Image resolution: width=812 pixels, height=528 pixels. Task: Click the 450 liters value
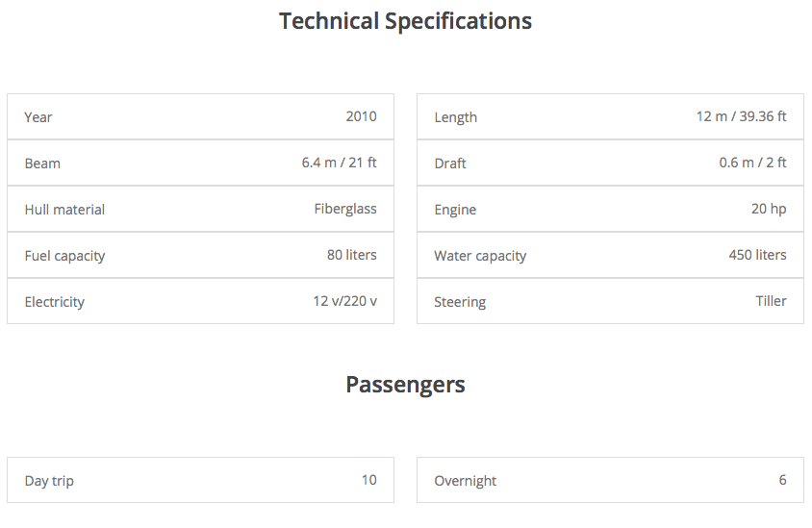(x=757, y=255)
